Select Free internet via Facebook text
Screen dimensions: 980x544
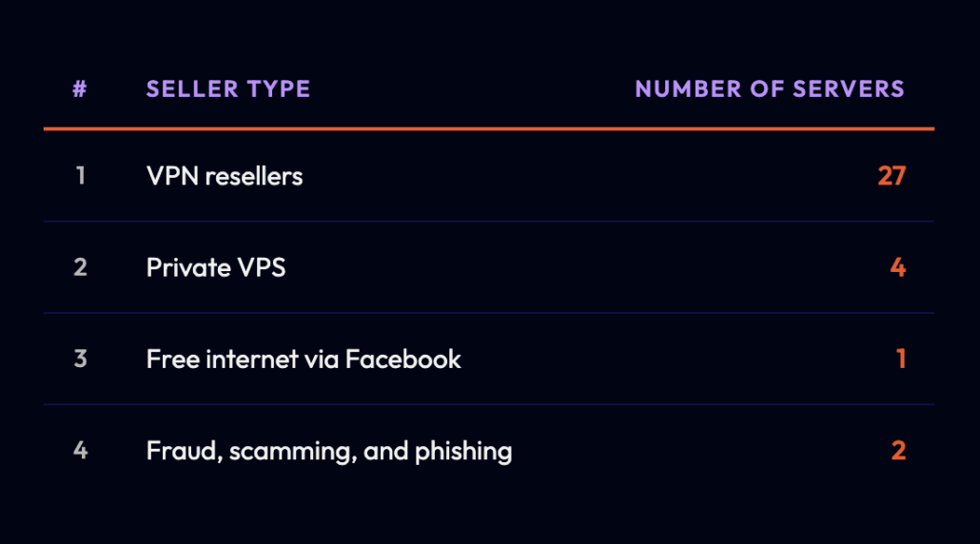304,359
